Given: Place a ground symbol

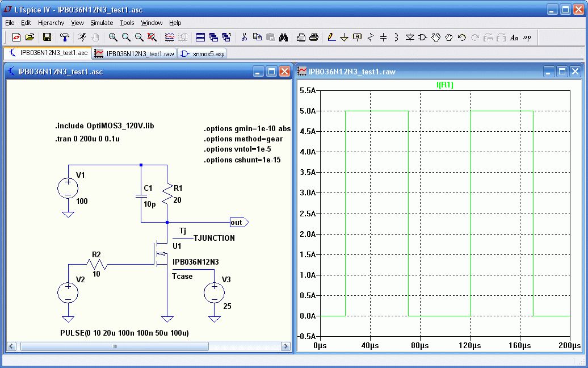Looking at the screenshot, I should tap(345, 37).
